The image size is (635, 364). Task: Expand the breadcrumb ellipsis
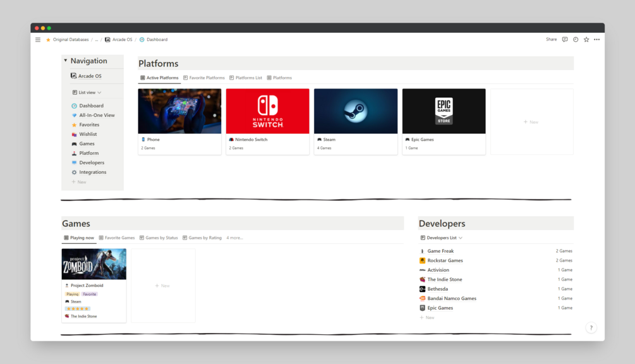(x=97, y=40)
